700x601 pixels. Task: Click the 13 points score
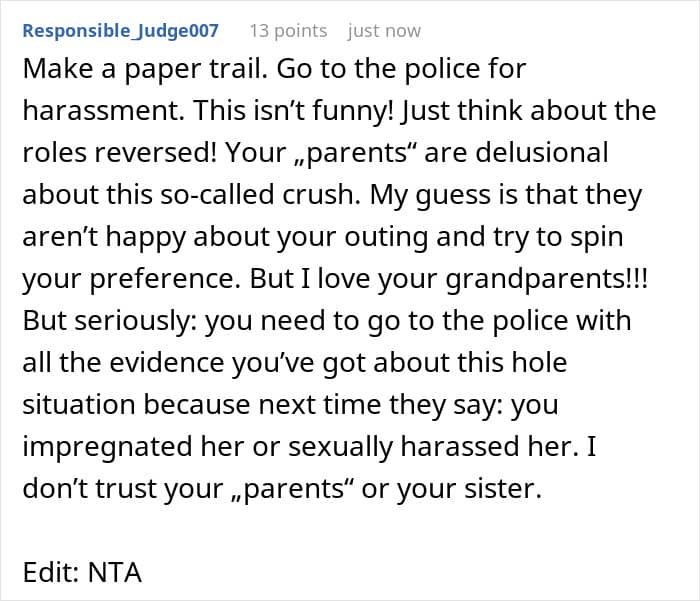288,30
